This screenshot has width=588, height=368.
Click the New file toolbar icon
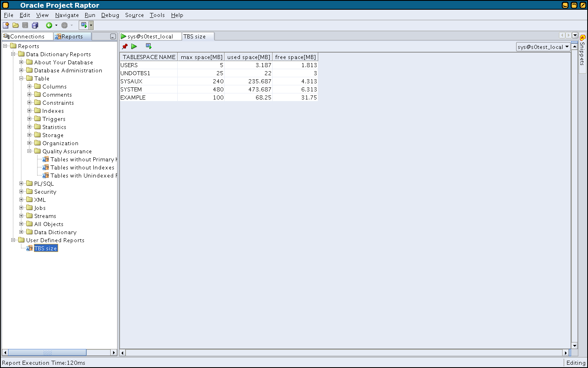point(6,25)
